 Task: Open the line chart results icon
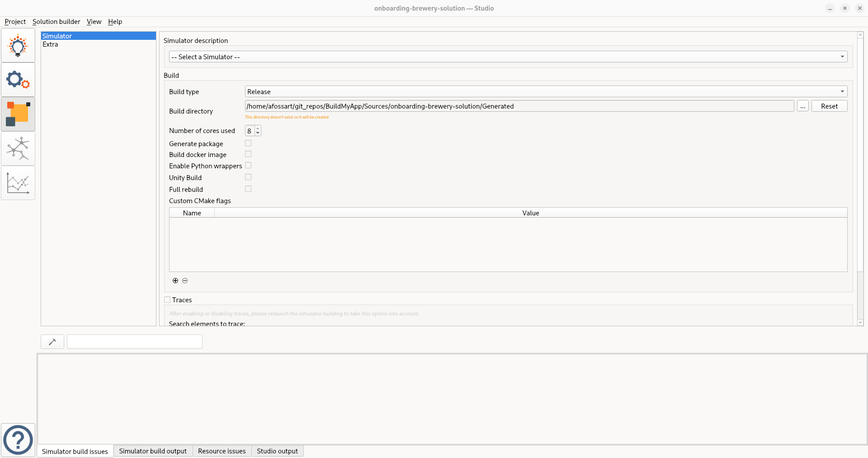18,183
